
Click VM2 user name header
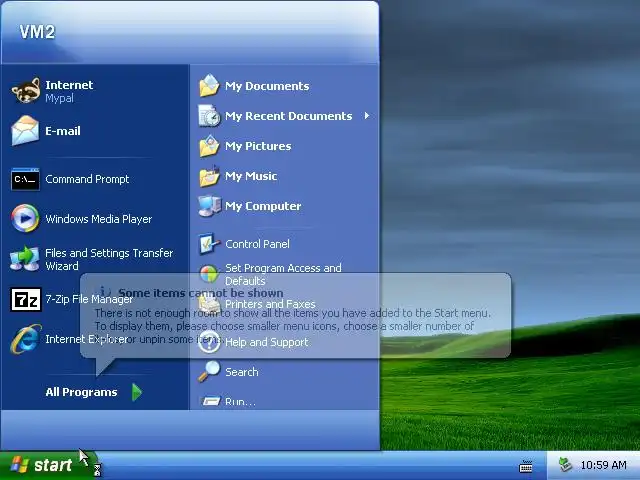(37, 32)
